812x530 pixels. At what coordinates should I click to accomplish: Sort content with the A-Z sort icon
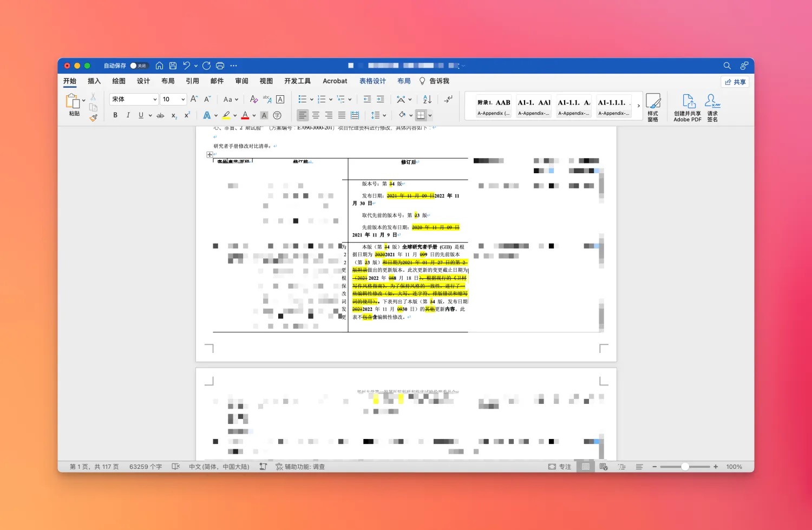pos(427,99)
